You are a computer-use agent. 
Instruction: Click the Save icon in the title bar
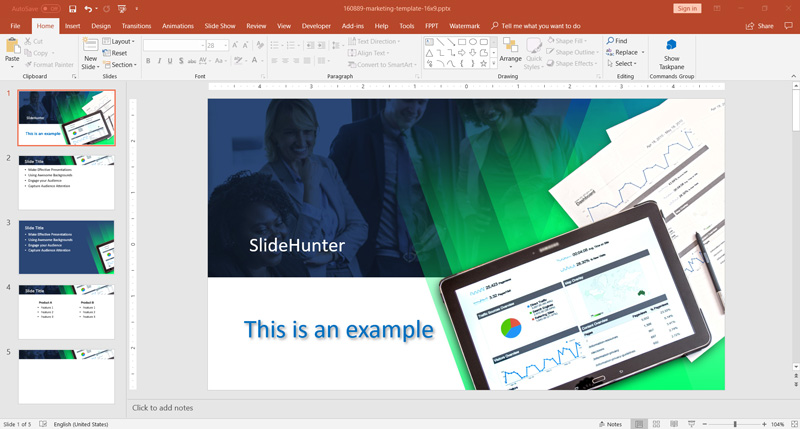click(x=72, y=9)
